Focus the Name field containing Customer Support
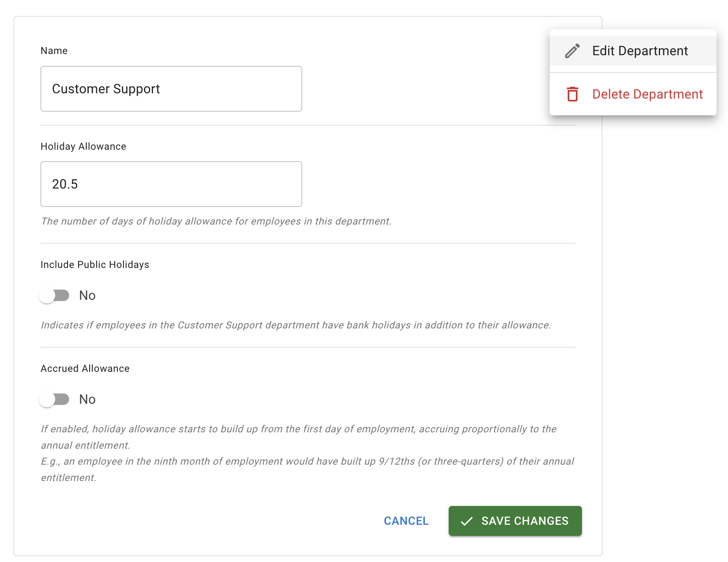Viewport: 728px width, 562px height. (x=171, y=89)
